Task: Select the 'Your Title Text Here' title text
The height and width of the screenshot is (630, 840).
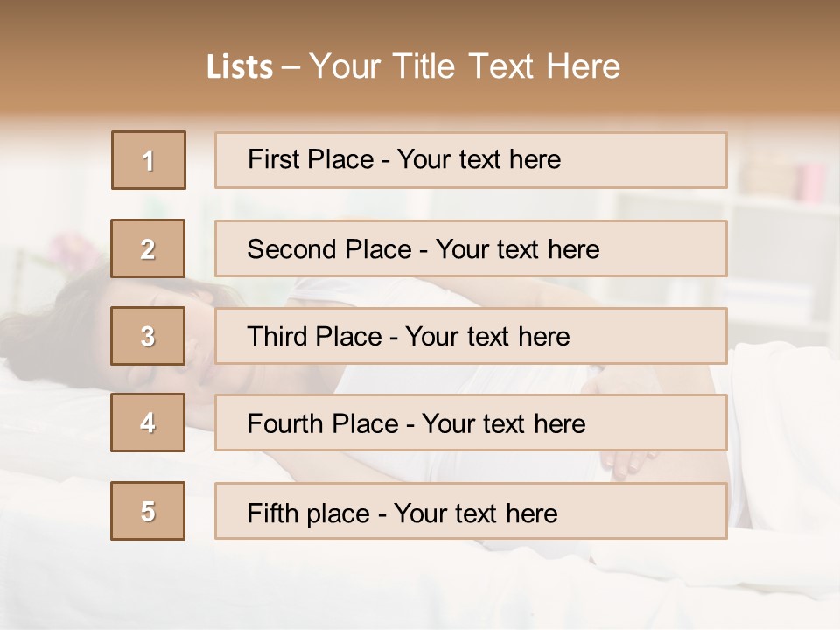Action: pos(465,66)
